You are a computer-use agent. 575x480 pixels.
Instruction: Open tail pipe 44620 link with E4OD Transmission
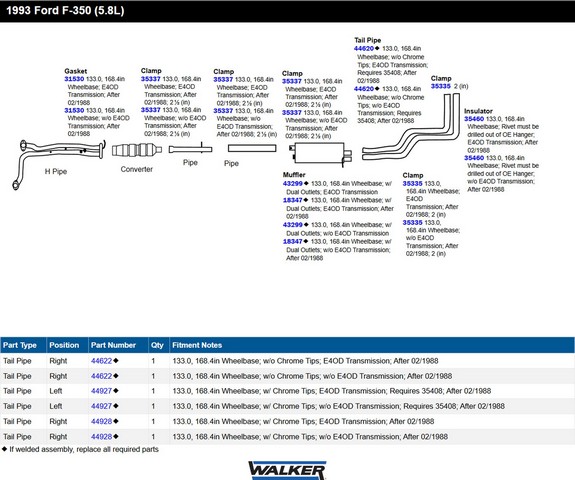[x=364, y=48]
